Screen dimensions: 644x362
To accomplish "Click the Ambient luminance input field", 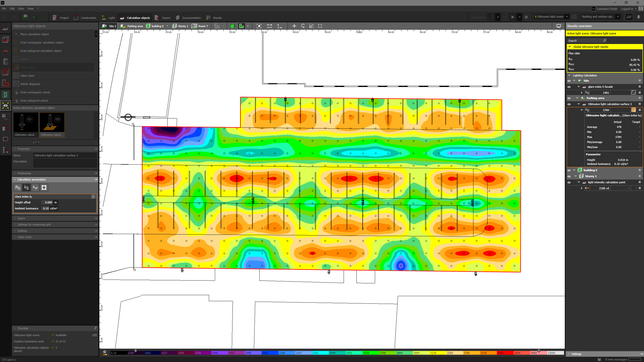I will 46,208.
